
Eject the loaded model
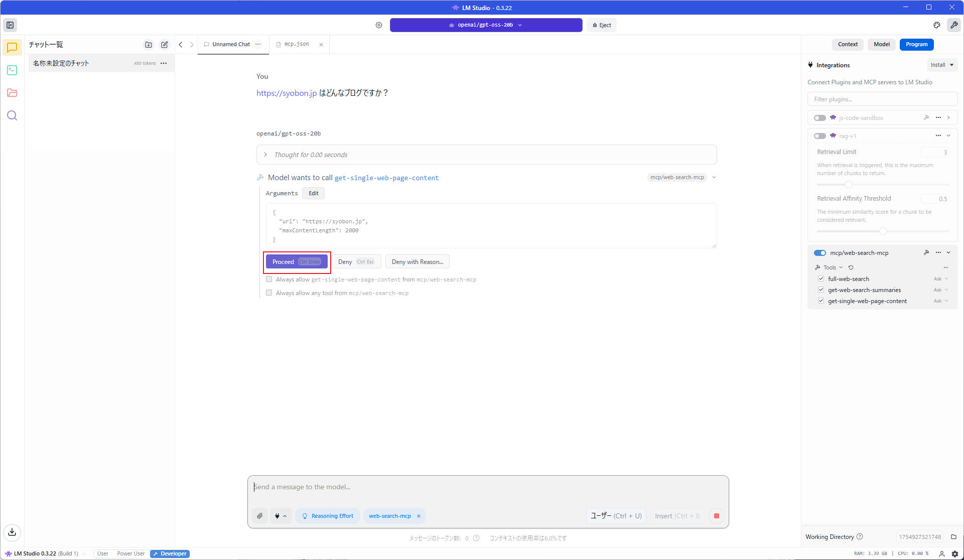(x=602, y=25)
